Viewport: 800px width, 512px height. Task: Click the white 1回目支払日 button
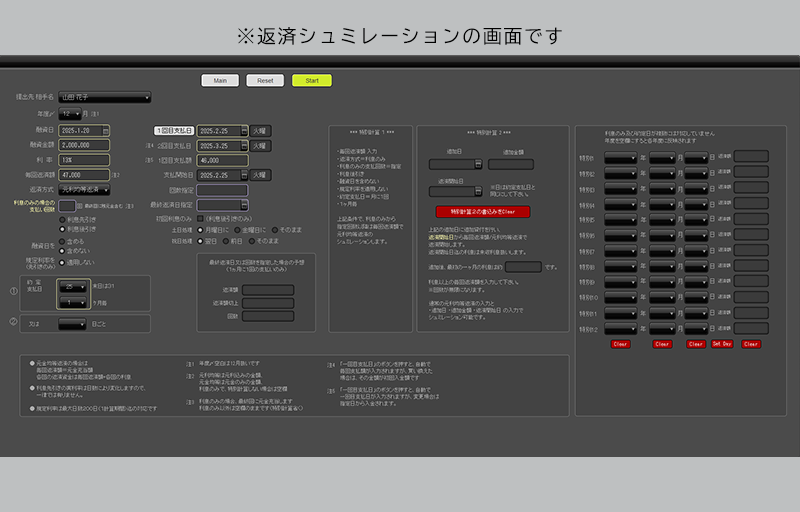click(x=174, y=131)
